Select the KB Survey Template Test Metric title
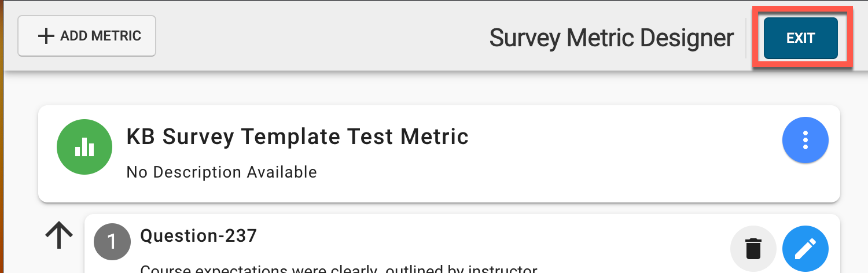The width and height of the screenshot is (868, 273). (x=297, y=136)
